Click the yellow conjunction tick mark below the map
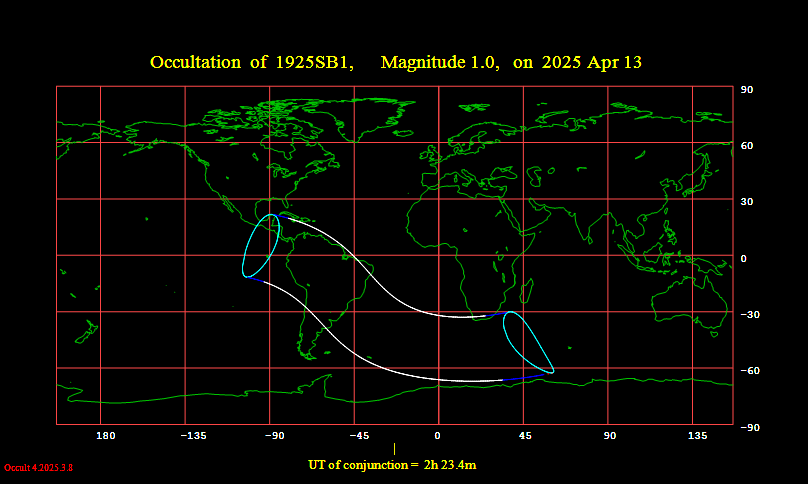808x484 pixels. pos(394,449)
